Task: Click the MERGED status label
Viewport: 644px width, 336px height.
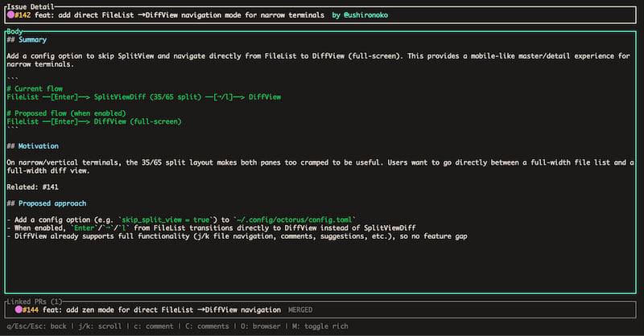Action: pos(300,309)
